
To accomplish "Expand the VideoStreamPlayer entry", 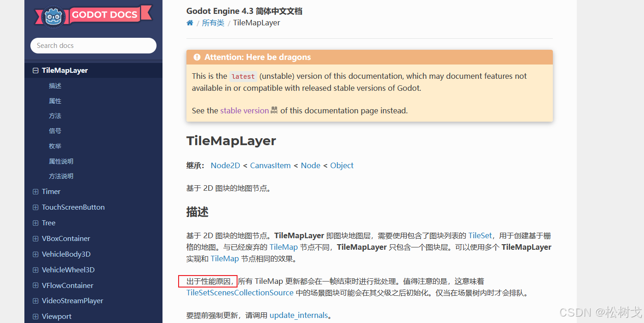I will [x=35, y=301].
